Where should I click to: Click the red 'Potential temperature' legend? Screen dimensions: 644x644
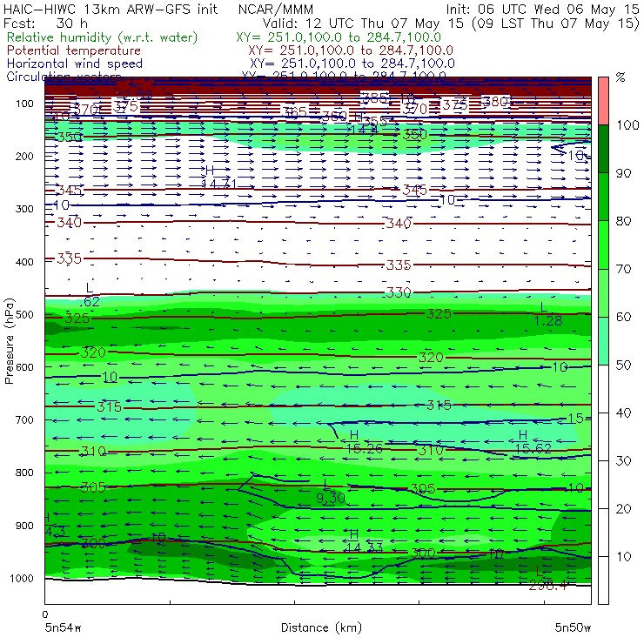pos(74,50)
